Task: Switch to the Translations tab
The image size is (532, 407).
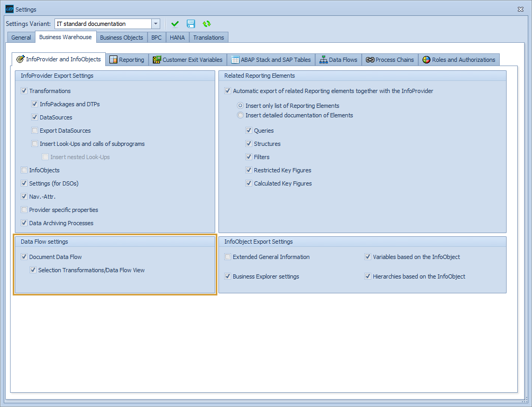Action: (x=208, y=37)
